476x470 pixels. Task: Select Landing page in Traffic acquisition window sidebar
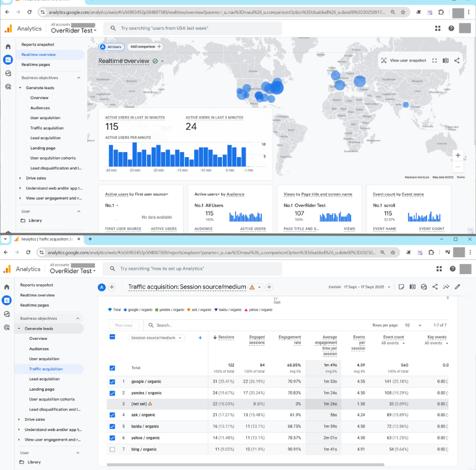[42, 389]
